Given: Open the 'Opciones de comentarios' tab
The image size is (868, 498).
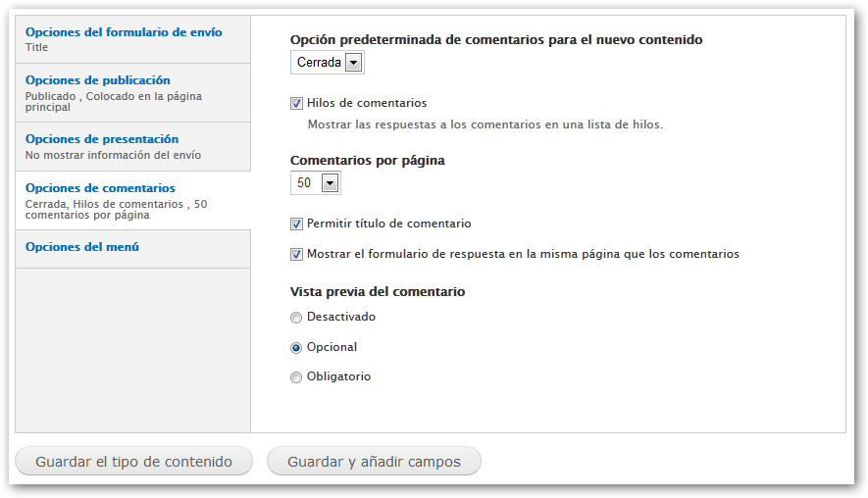Looking at the screenshot, I should coord(100,188).
